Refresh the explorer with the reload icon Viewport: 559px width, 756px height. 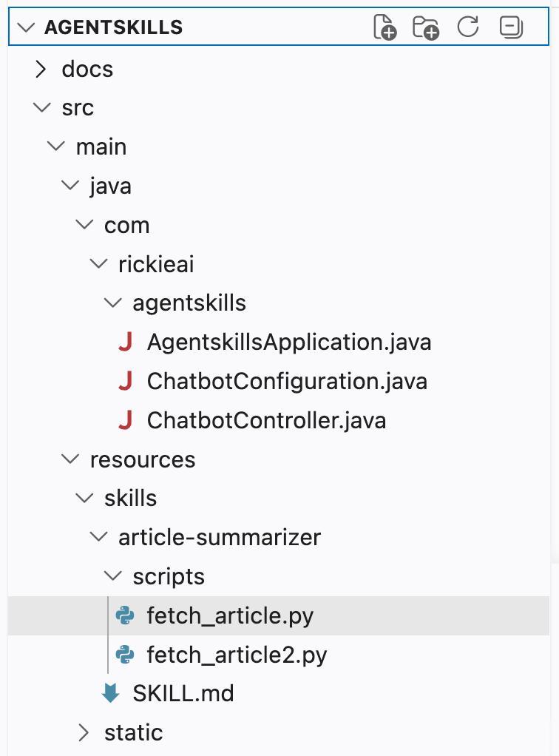(468, 27)
